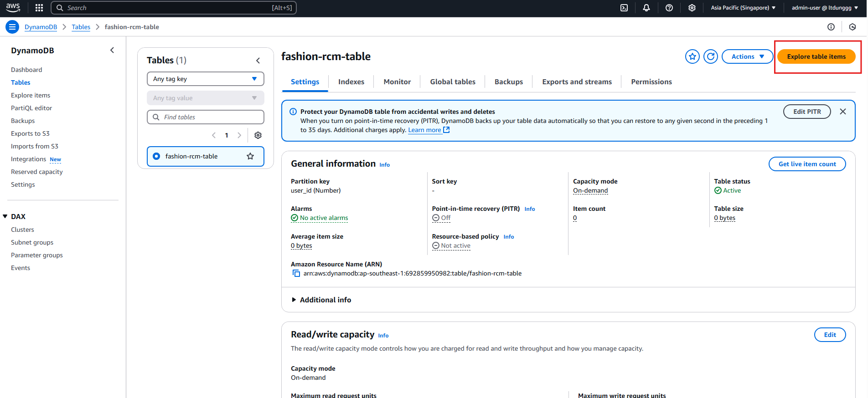Click Get live item count
This screenshot has height=398, width=868.
coord(807,164)
